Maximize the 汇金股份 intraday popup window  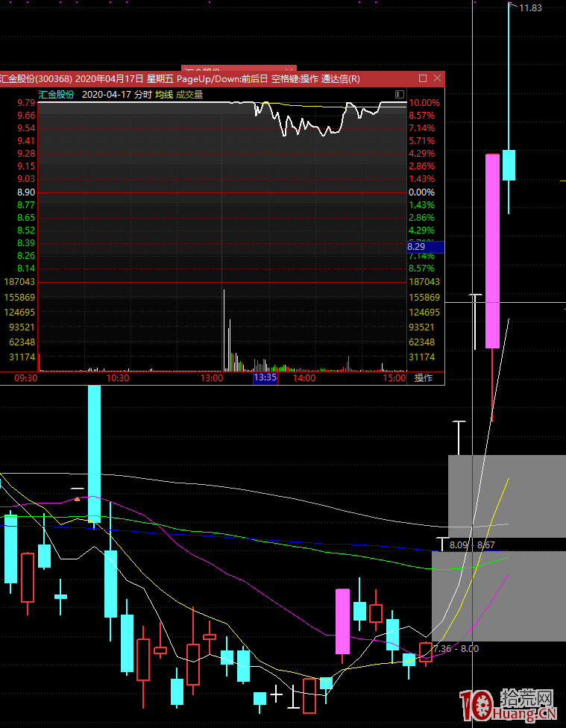tap(423, 78)
